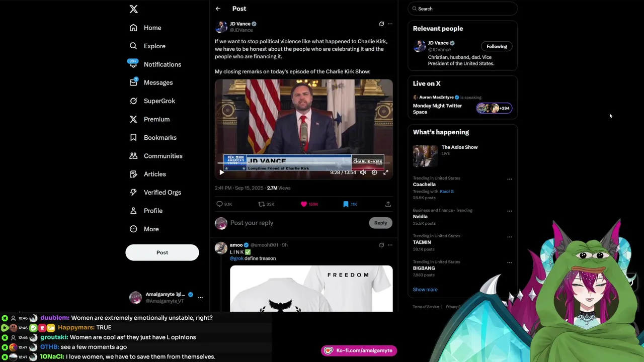Open video settings gear
This screenshot has height=362, width=644.
374,172
